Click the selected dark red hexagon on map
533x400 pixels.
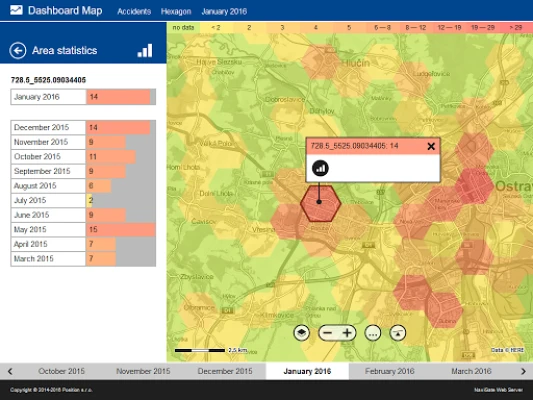pyautogui.click(x=321, y=204)
